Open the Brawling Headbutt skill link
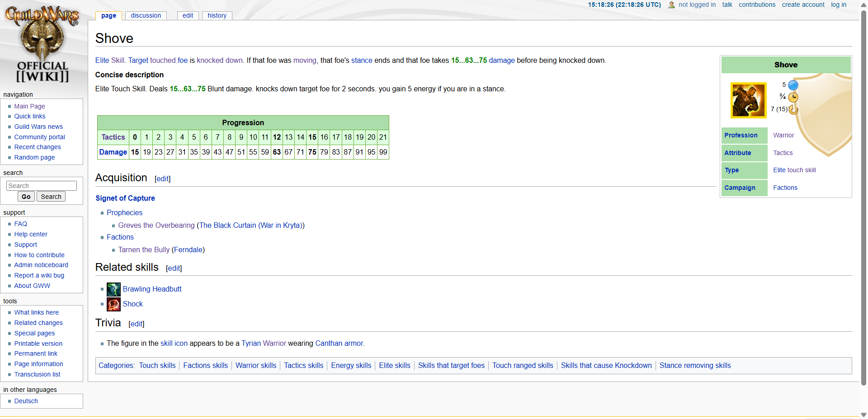 pyautogui.click(x=152, y=289)
